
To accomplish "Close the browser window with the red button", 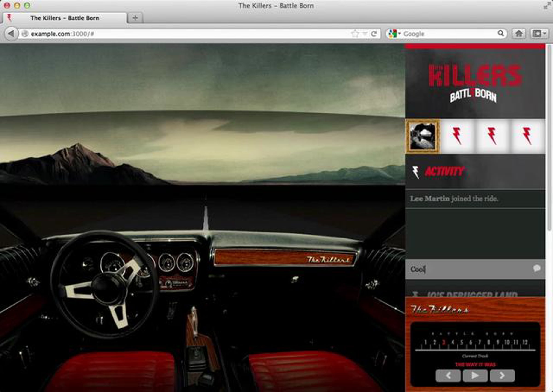I will [7, 5].
